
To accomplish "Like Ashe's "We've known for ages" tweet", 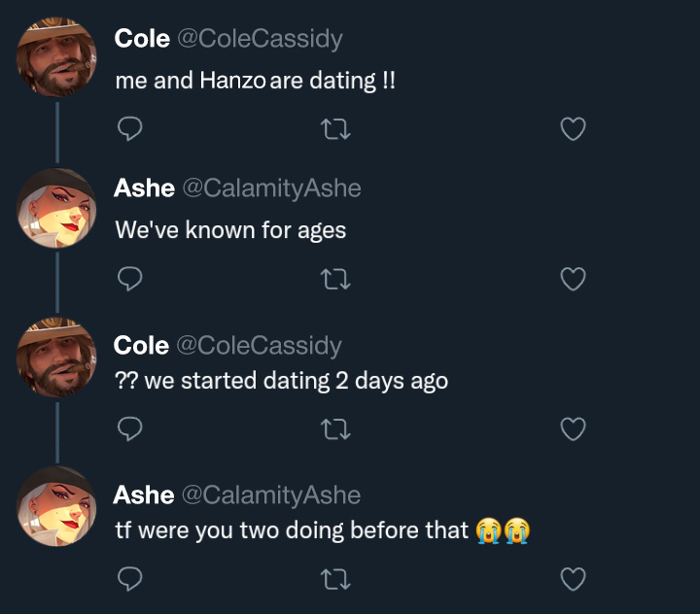I will click(x=574, y=279).
